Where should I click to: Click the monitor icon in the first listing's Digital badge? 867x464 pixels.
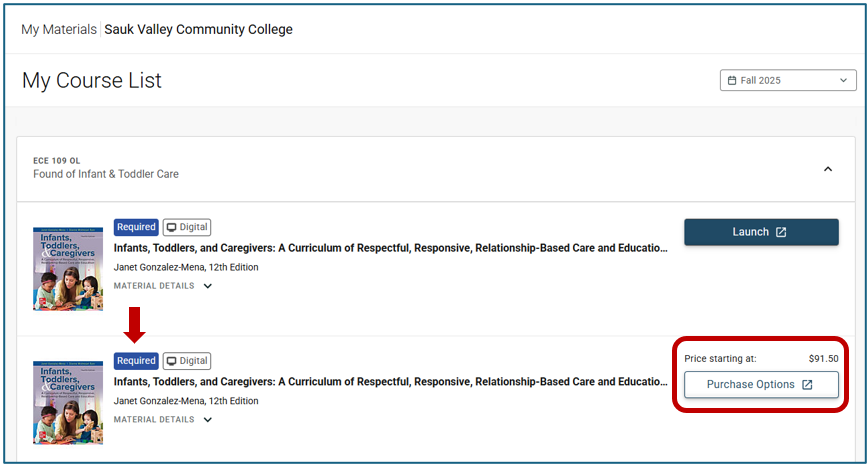[x=171, y=227]
